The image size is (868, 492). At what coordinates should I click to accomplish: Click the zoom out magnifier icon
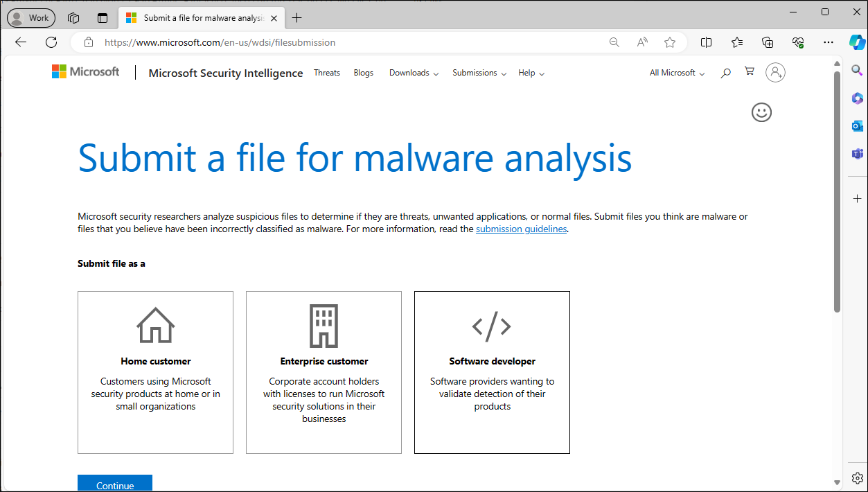(614, 42)
